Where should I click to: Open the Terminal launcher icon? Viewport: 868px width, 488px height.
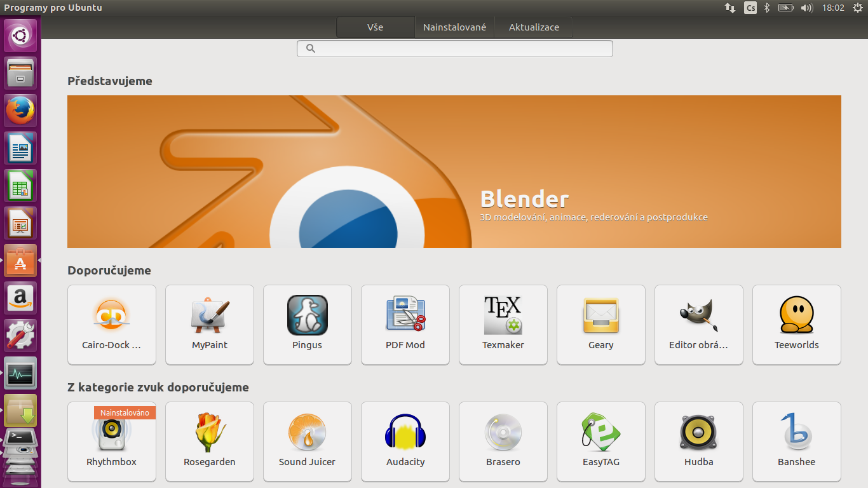pyautogui.click(x=20, y=438)
